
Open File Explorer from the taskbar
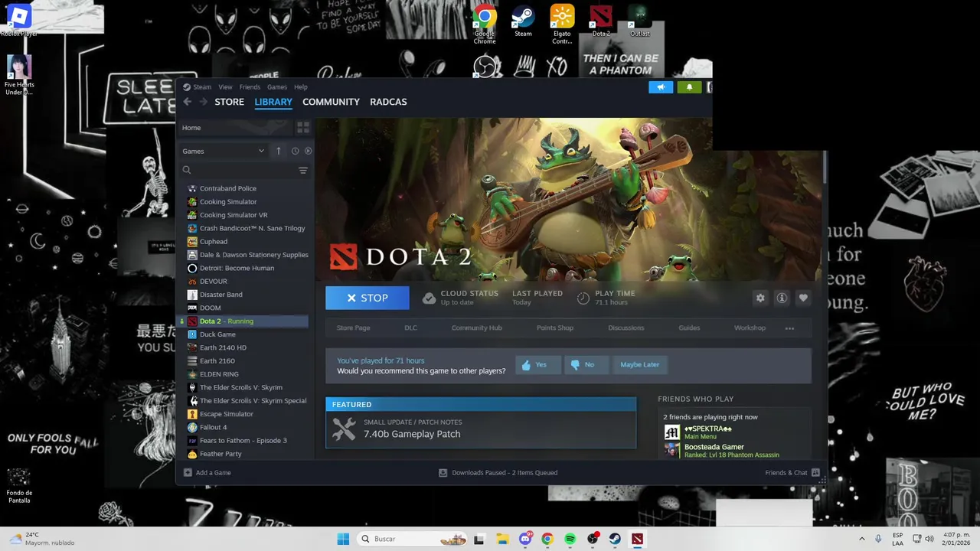pyautogui.click(x=502, y=539)
